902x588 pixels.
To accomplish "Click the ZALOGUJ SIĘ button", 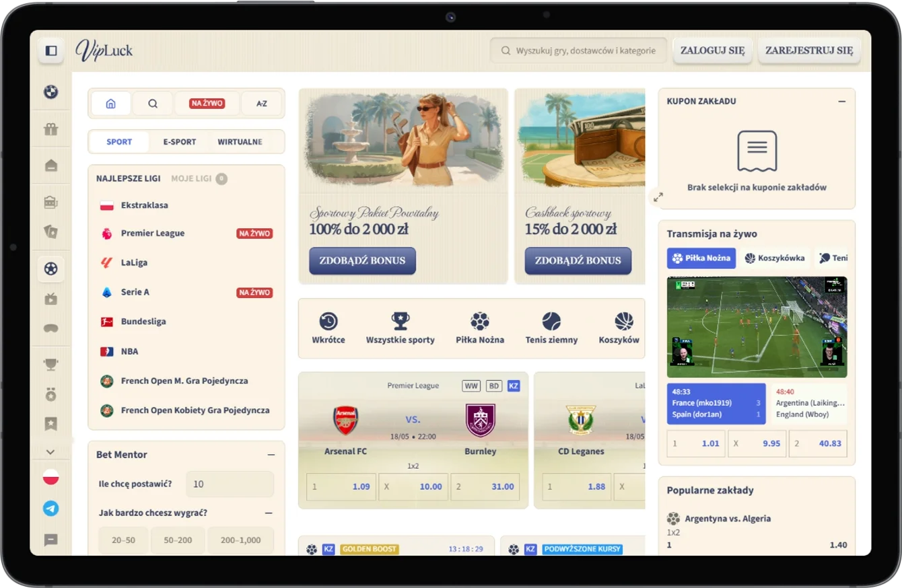I will click(713, 50).
